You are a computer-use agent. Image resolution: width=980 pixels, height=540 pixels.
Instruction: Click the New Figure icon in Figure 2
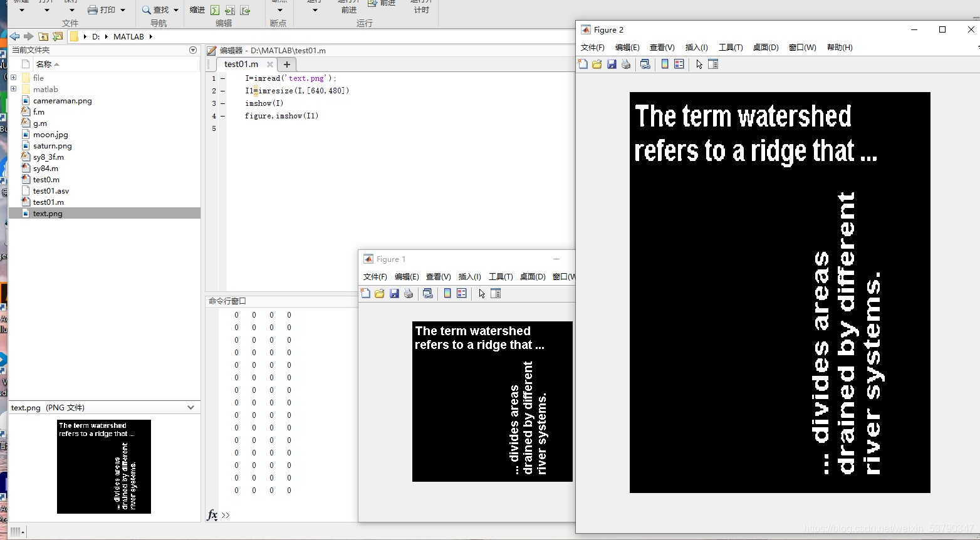point(583,64)
